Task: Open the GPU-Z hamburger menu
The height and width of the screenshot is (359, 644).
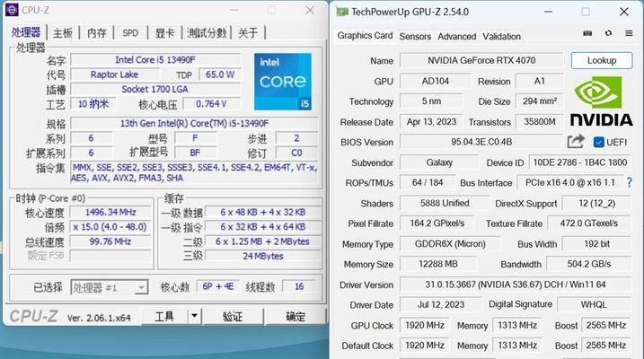Action: click(x=629, y=33)
